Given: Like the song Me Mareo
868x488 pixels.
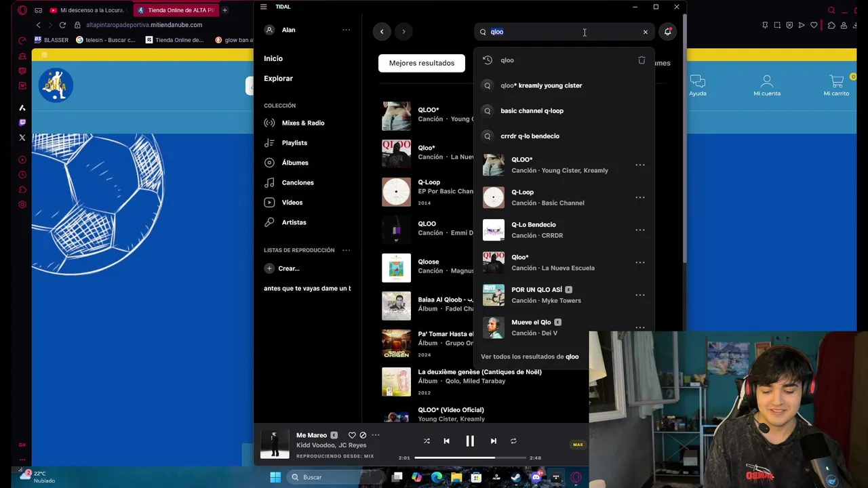Looking at the screenshot, I should 352,435.
